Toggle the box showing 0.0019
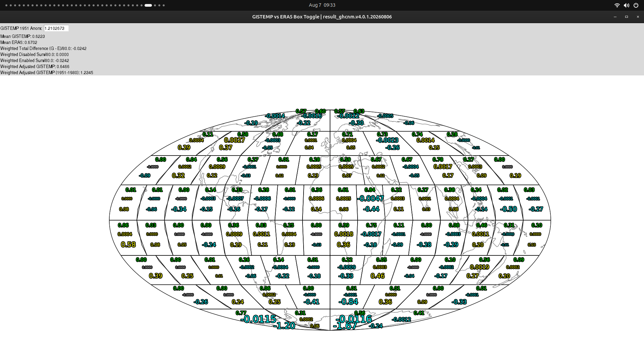 pos(480,267)
